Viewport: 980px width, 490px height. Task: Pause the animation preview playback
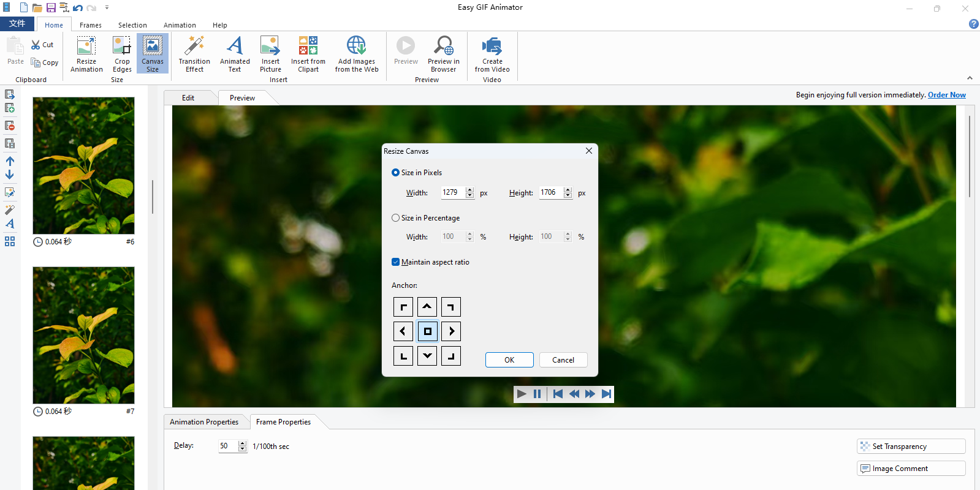[x=537, y=394]
